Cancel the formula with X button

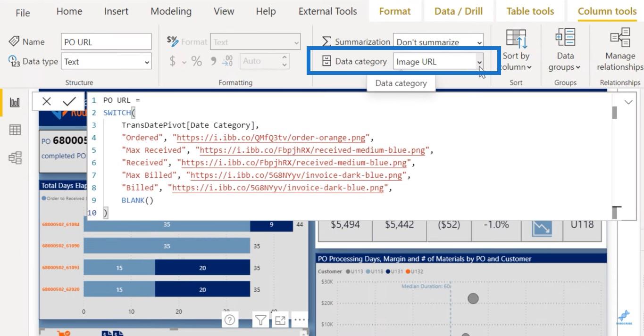pos(46,101)
